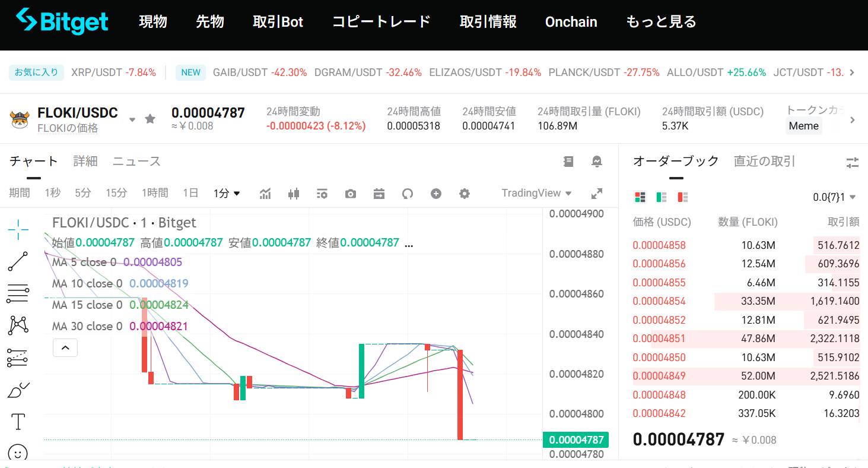The image size is (868, 468).
Task: Open the 1分 interval dropdown
Action: click(x=227, y=193)
